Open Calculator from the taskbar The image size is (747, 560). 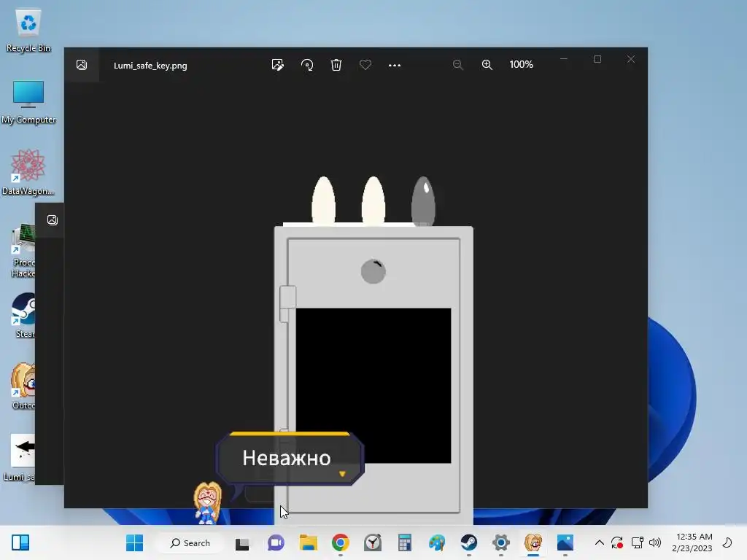[x=404, y=542]
